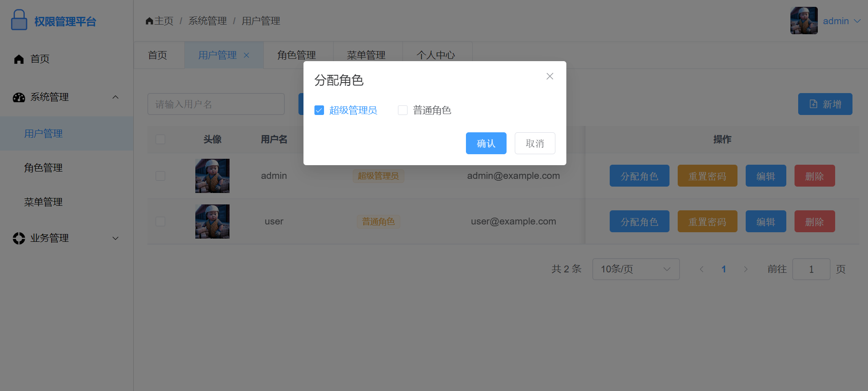Click the admin avatar in header
Image resolution: width=868 pixels, height=391 pixels.
(804, 21)
